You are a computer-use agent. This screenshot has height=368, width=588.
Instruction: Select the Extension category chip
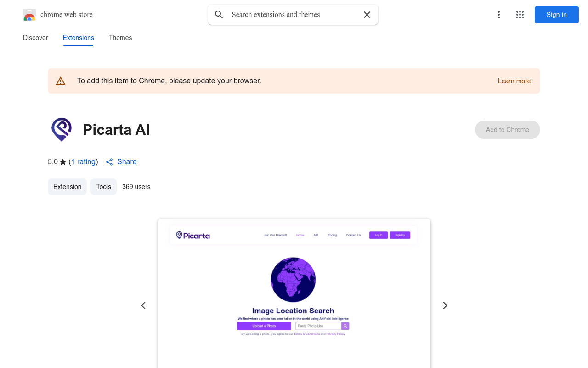67,187
